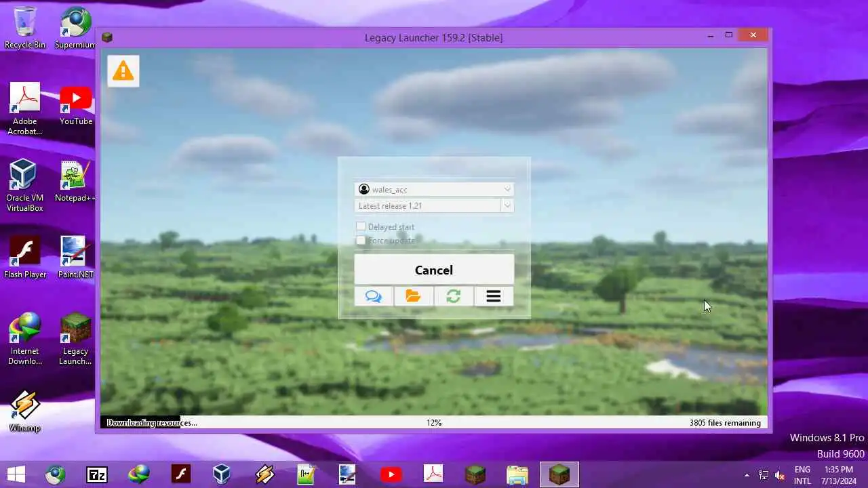This screenshot has width=868, height=488.
Task: Click the Legacy Launcher title bar icon
Action: tap(107, 37)
